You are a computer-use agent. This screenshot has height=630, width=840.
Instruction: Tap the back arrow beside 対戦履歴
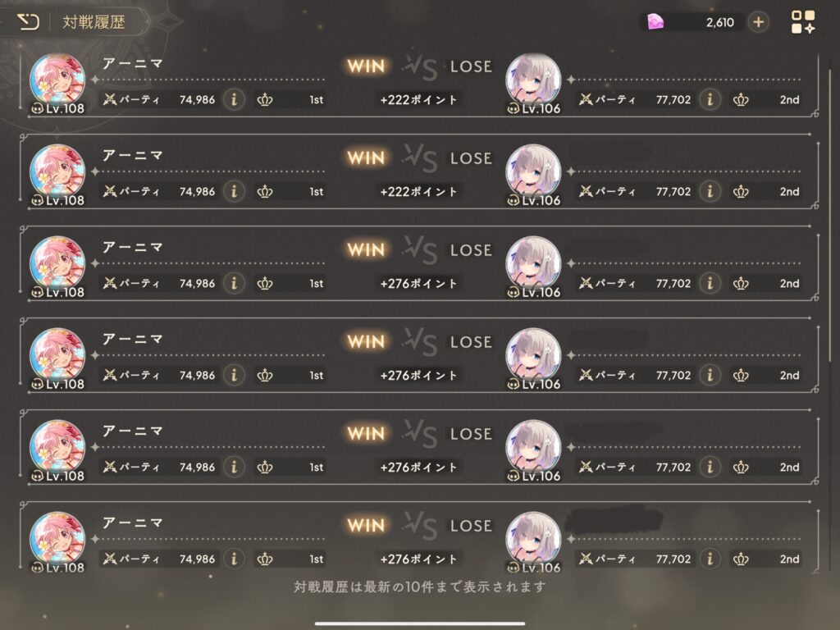(x=29, y=22)
